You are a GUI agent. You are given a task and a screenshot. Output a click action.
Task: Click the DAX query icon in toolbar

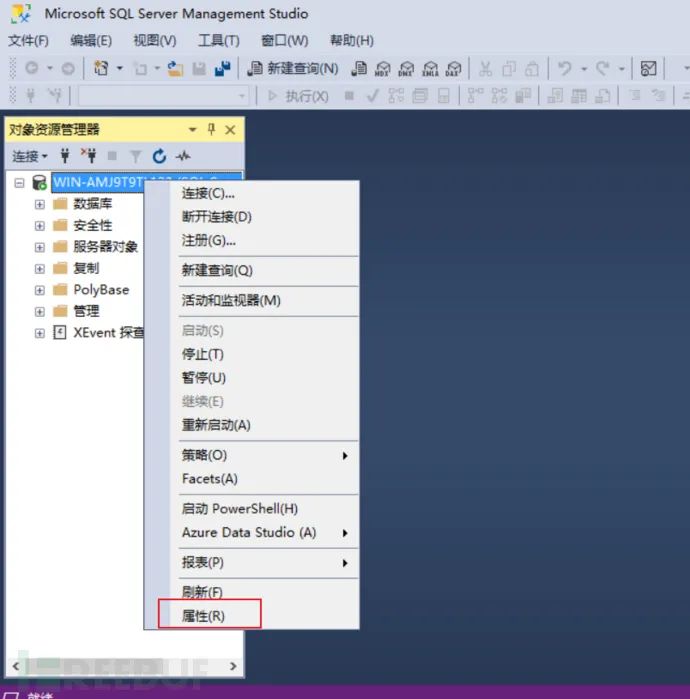(x=453, y=69)
